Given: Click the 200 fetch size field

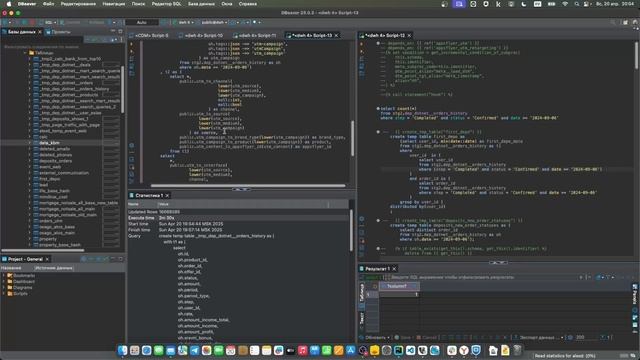Looking at the screenshot, I should click(x=587, y=338).
